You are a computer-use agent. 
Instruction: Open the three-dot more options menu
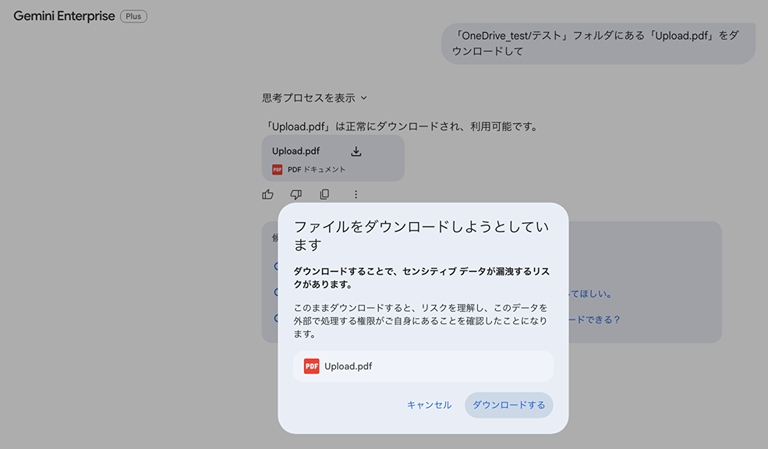click(x=356, y=194)
